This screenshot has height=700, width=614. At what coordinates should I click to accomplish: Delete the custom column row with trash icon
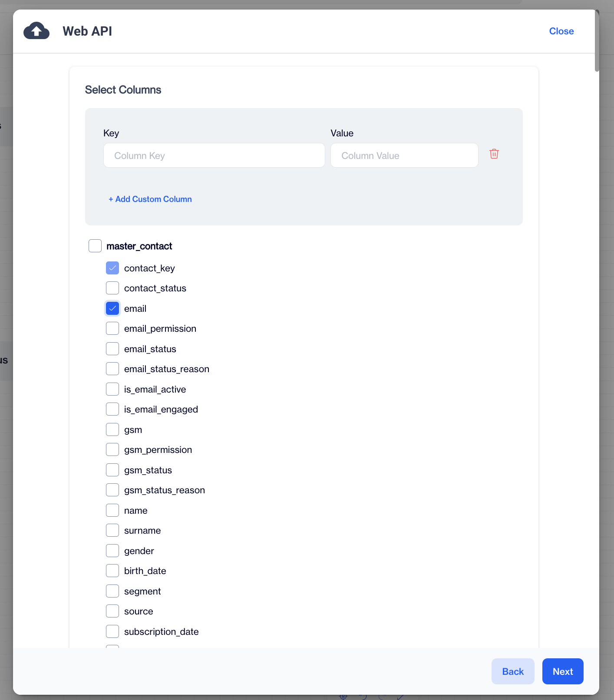click(494, 154)
